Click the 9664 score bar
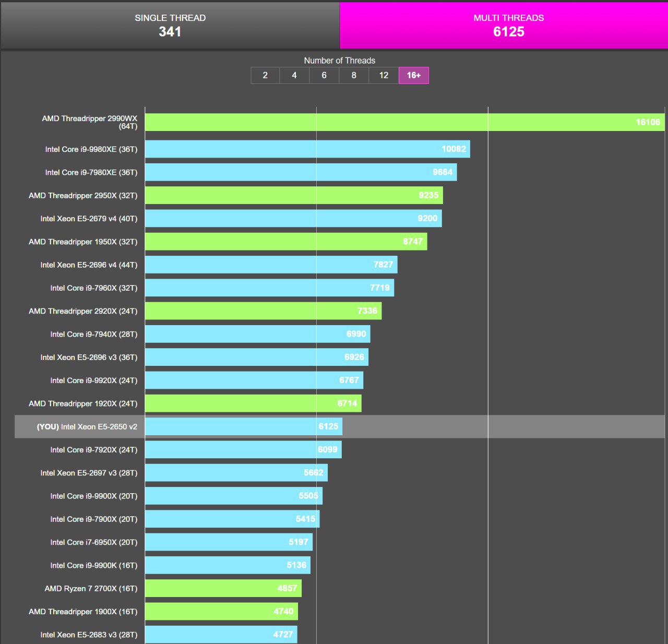The height and width of the screenshot is (644, 668). click(301, 172)
